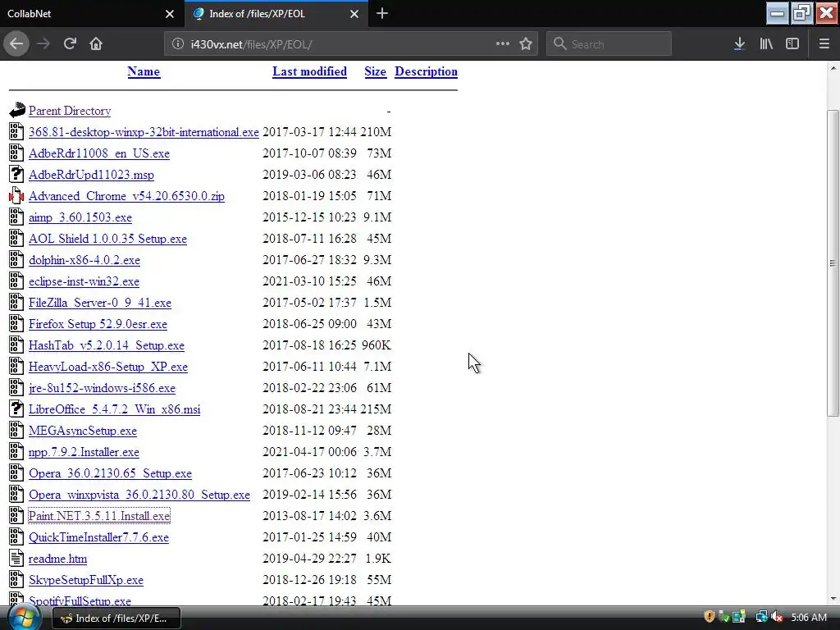The image size is (840, 630).
Task: Download HeavyLoad-x86-Setup_XP.exe
Action: point(108,367)
